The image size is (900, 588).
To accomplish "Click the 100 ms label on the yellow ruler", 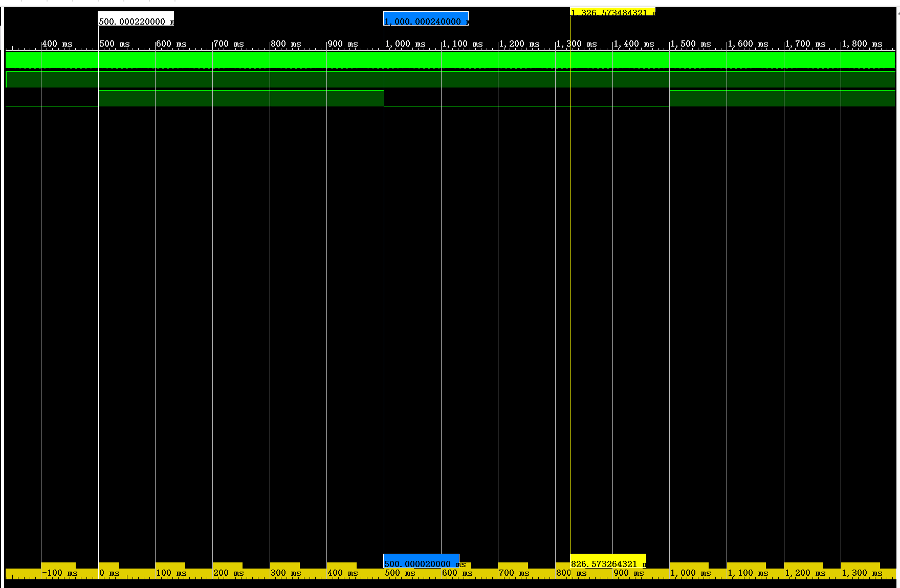I will click(x=171, y=573).
